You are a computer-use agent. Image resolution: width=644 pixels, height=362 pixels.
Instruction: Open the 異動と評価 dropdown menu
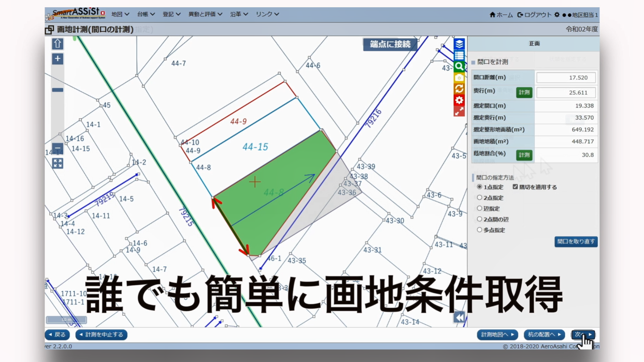[x=205, y=14]
